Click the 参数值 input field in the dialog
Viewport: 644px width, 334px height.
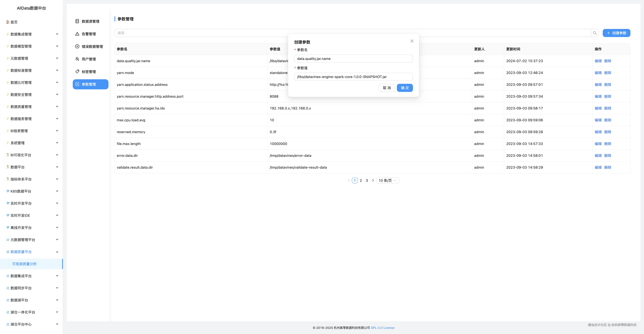(x=353, y=77)
